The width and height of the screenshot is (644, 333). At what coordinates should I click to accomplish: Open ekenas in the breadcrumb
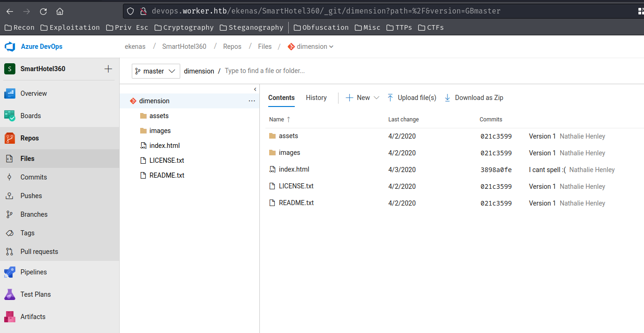point(135,47)
